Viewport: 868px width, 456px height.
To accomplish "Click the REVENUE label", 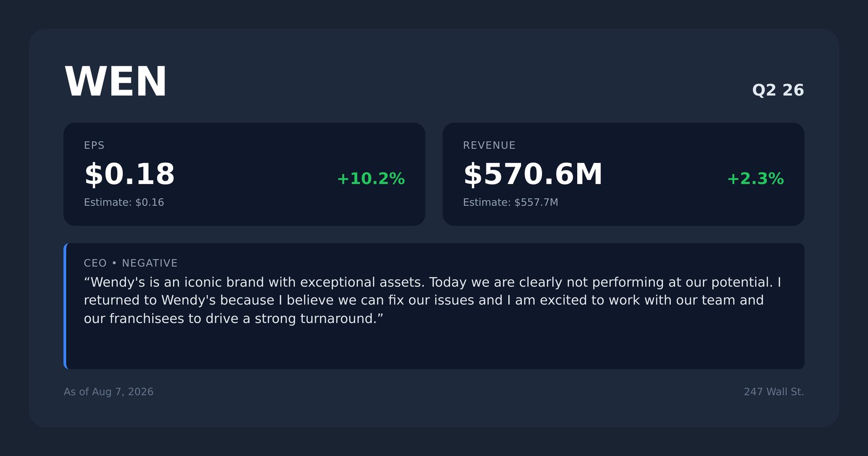I will coord(489,145).
